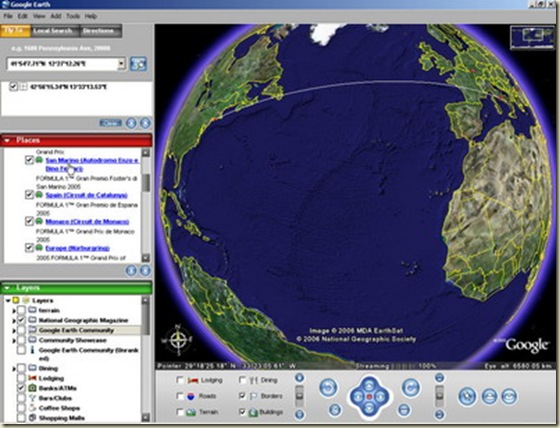Click the Banks/ATMs layer icon
Viewport: 560px width, 428px height.
click(x=32, y=388)
